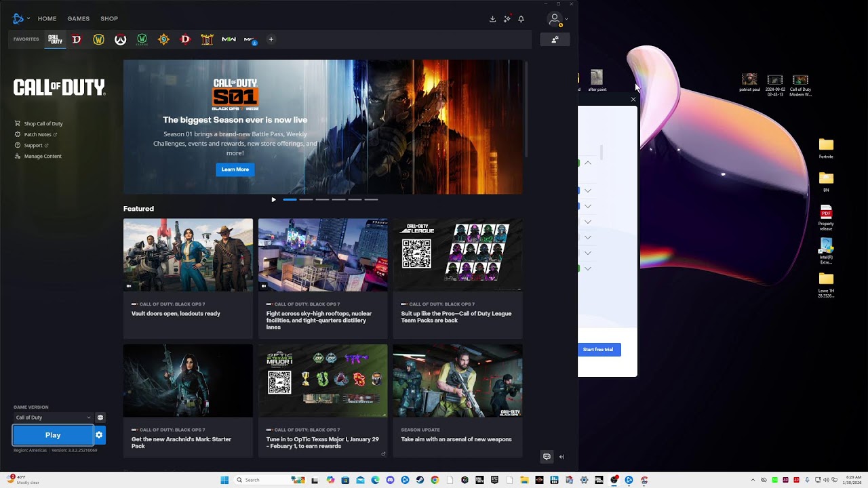This screenshot has height=488, width=868.
Task: Expand the fourth chevron row in side window
Action: click(588, 222)
